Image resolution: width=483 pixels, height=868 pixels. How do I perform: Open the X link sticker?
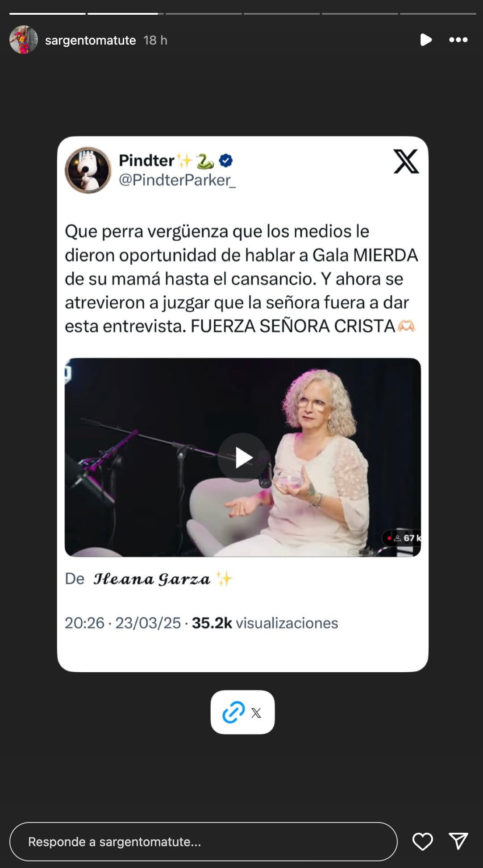coord(242,712)
